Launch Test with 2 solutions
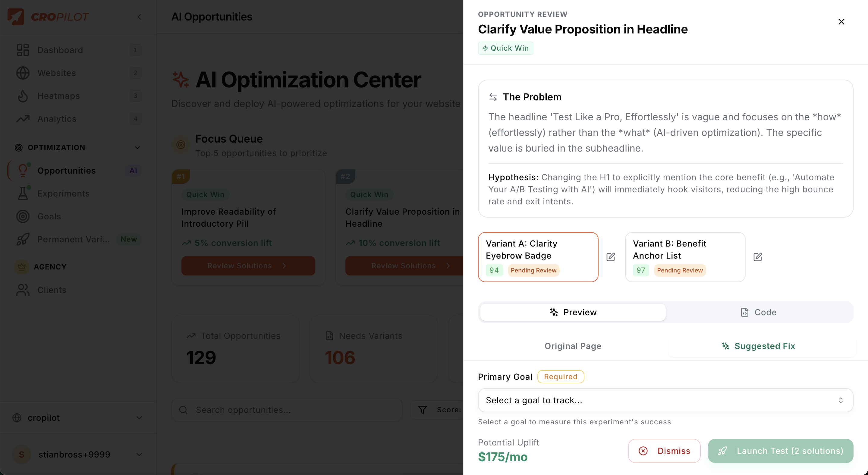 780,451
